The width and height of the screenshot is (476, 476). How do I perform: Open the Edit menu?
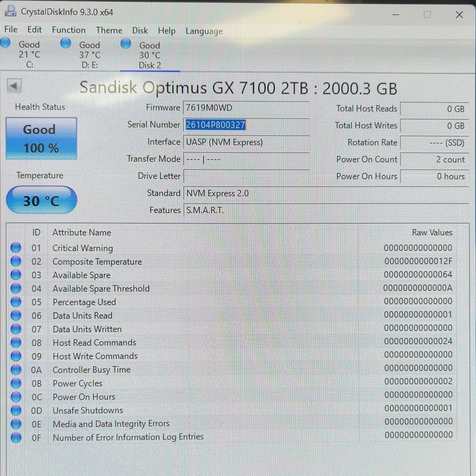[x=34, y=30]
